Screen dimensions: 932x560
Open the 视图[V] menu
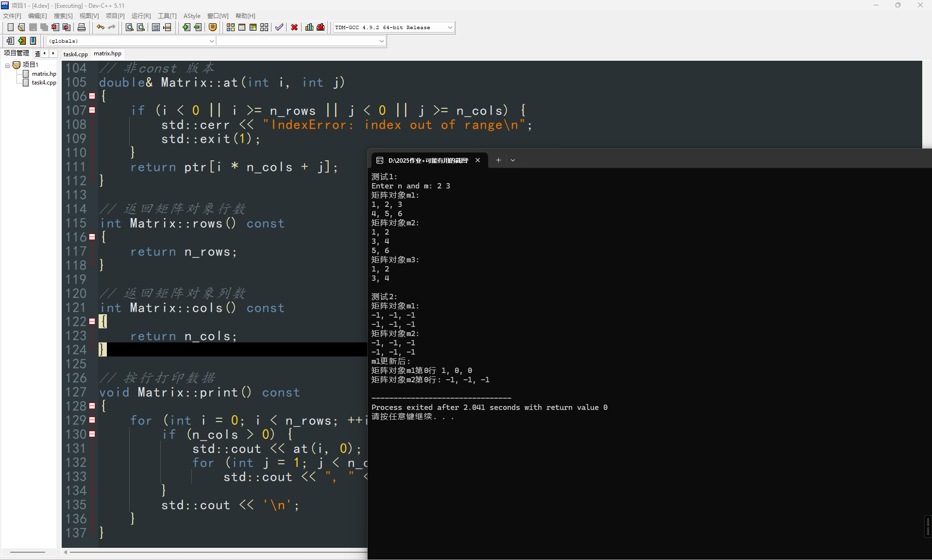tap(89, 16)
